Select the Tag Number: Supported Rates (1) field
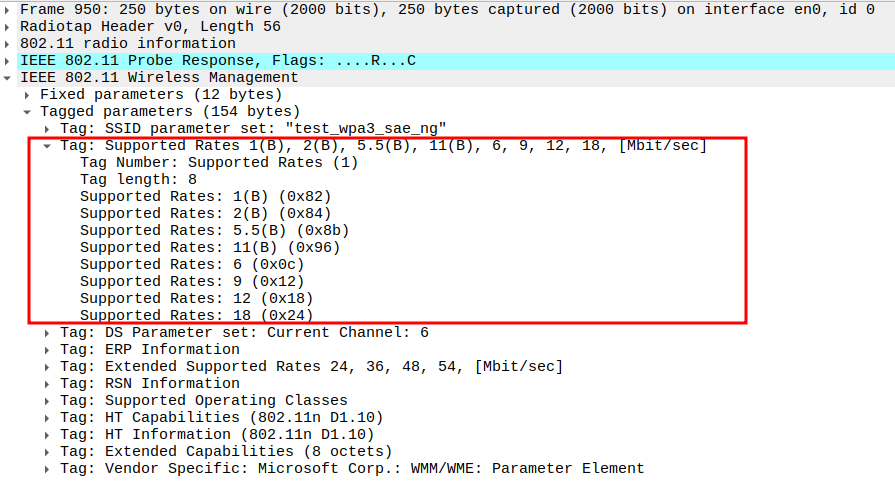This screenshot has width=895, height=483. (x=218, y=162)
